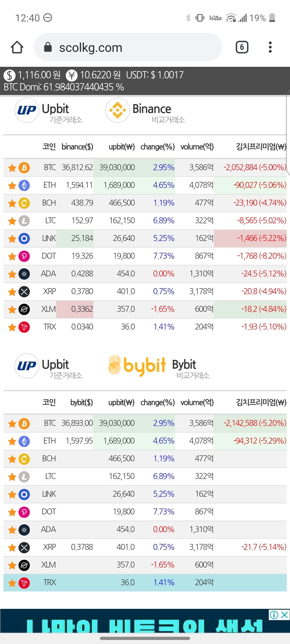Sort Bybit table by bybit($) column header
Viewport: 290px width, 644px height.
[82, 402]
